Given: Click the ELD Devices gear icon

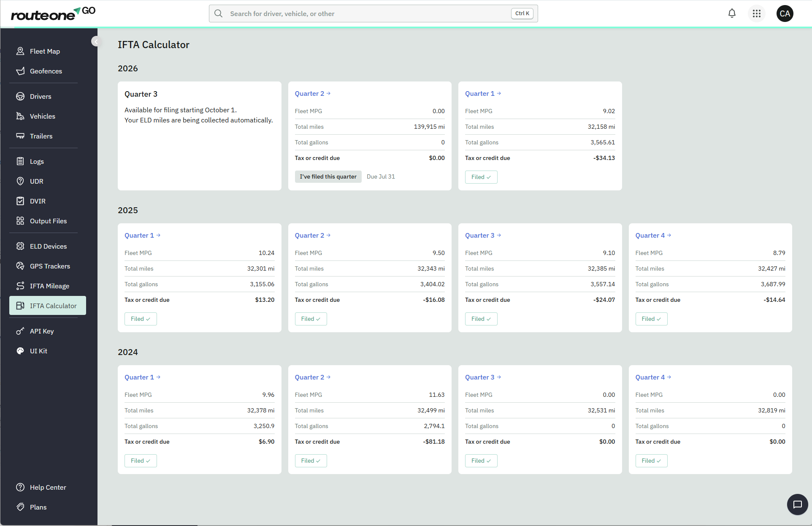Looking at the screenshot, I should 20,246.
